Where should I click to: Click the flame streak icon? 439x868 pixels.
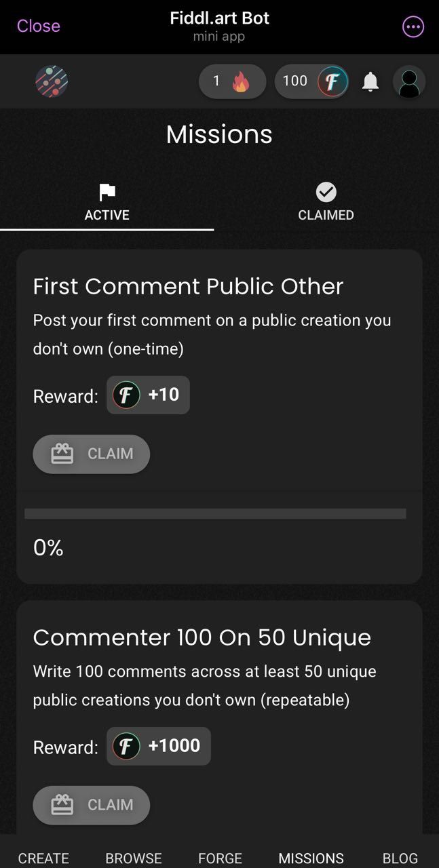pos(248,81)
